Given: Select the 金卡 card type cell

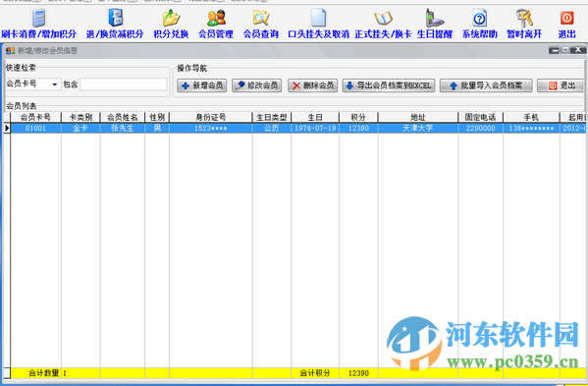Looking at the screenshot, I should [x=80, y=129].
